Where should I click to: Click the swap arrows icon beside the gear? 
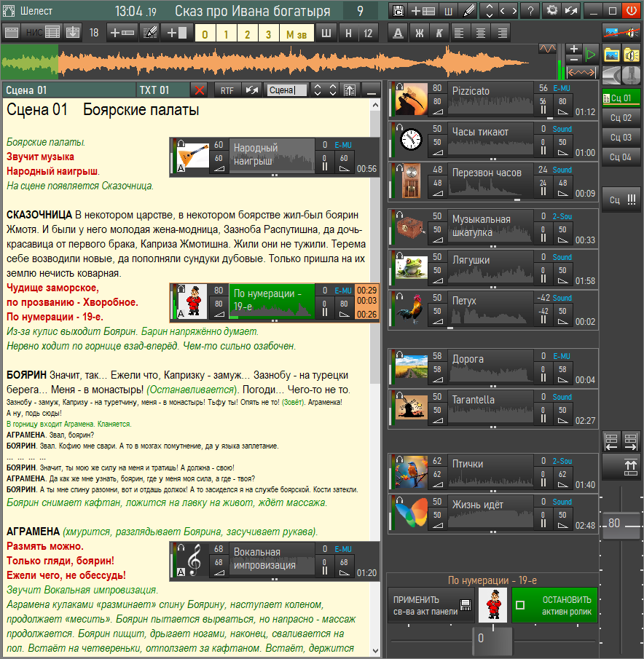pyautogui.click(x=571, y=10)
